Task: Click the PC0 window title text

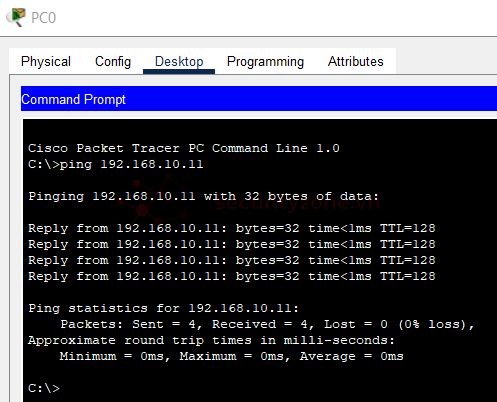Action: tap(43, 18)
